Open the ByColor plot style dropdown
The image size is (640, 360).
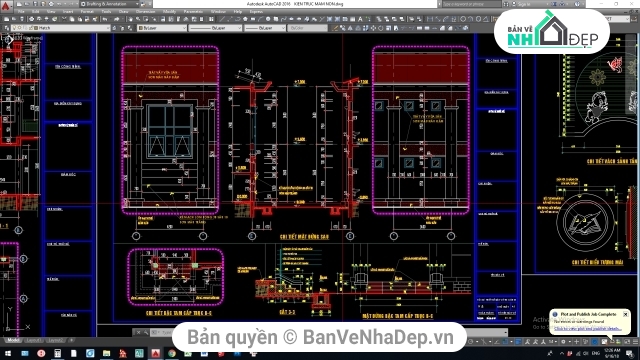click(x=307, y=28)
